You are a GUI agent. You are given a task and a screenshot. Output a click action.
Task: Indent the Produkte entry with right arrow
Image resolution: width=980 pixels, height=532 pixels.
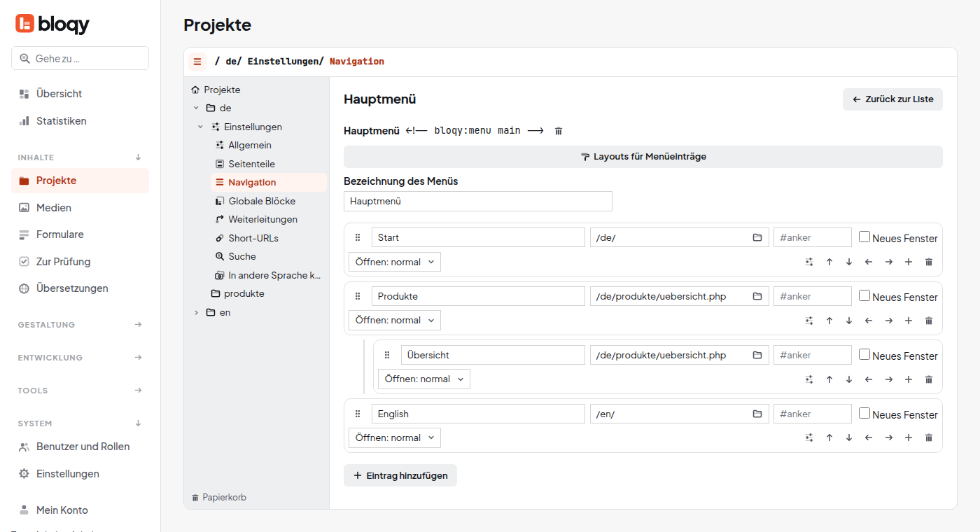[x=889, y=321]
